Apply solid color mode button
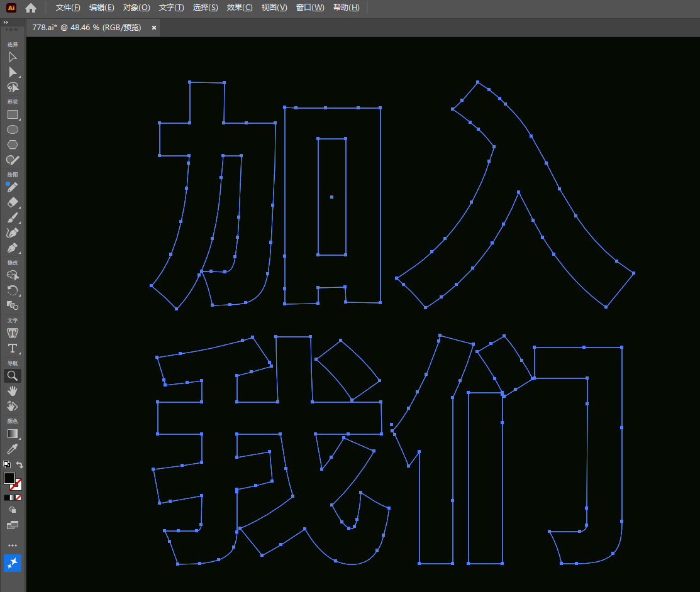This screenshot has height=592, width=700. pyautogui.click(x=6, y=498)
